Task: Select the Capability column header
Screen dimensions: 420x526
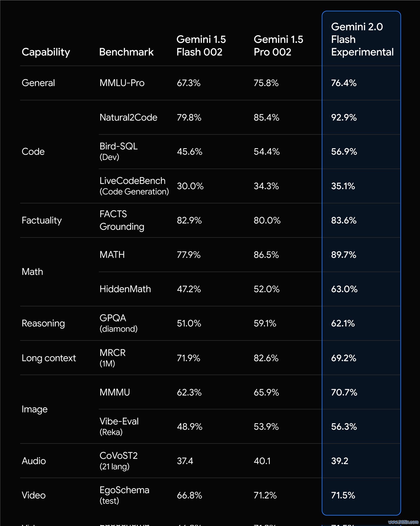Action: click(x=46, y=52)
